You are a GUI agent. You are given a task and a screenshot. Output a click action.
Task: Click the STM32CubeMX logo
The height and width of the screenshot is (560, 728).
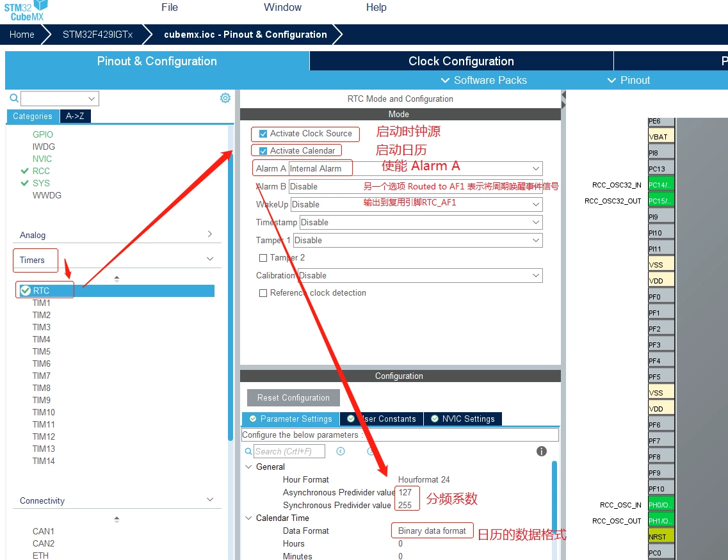click(x=26, y=11)
